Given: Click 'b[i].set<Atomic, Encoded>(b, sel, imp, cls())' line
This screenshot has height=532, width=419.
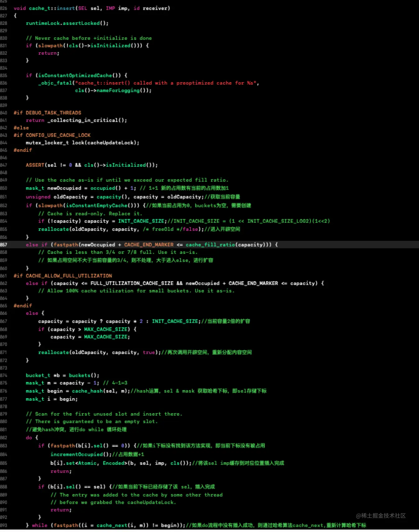Looking at the screenshot, I should coord(167,463).
